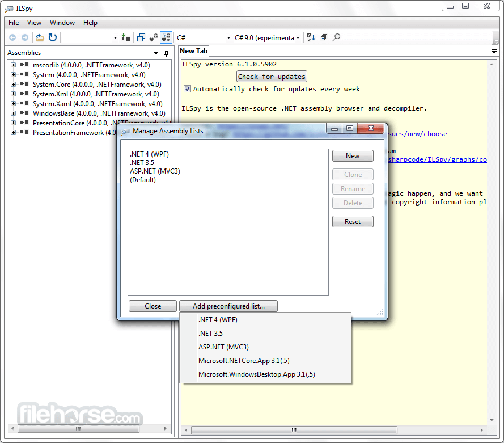Open an assembly file via folder icon
This screenshot has width=504, height=443.
[x=40, y=37]
